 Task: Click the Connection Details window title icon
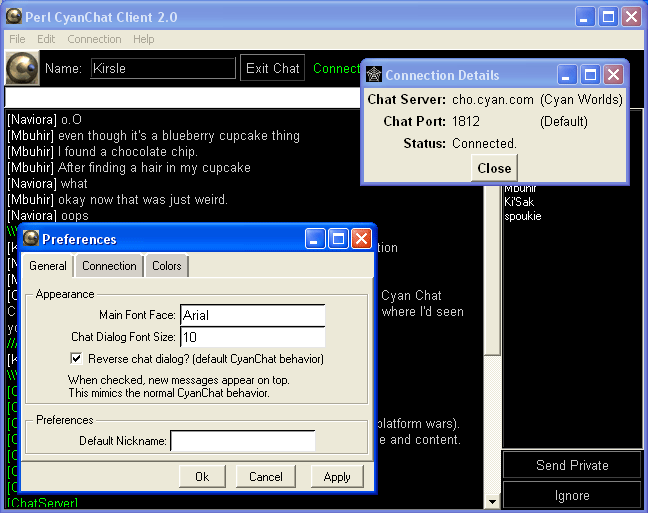click(x=374, y=75)
